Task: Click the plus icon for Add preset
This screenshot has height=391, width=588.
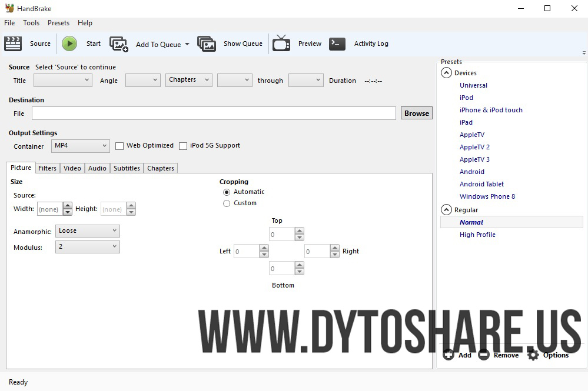Action: (448, 355)
